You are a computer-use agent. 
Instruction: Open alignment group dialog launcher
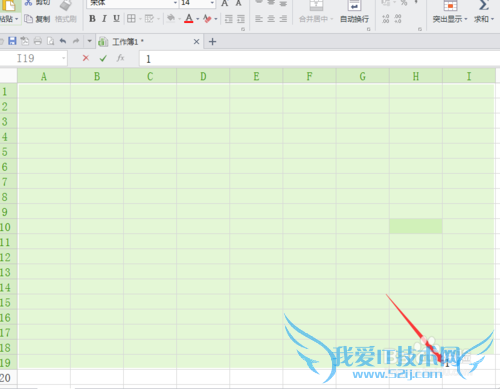point(368,29)
